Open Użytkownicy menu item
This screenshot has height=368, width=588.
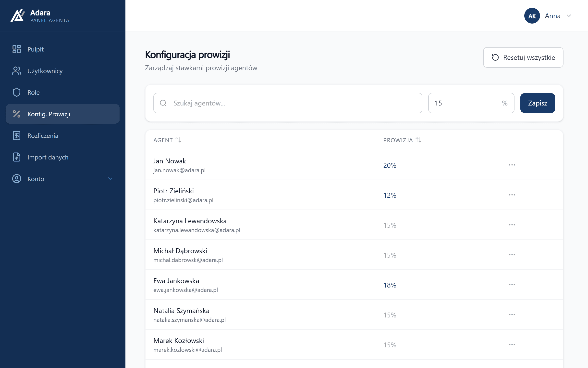pyautogui.click(x=63, y=71)
